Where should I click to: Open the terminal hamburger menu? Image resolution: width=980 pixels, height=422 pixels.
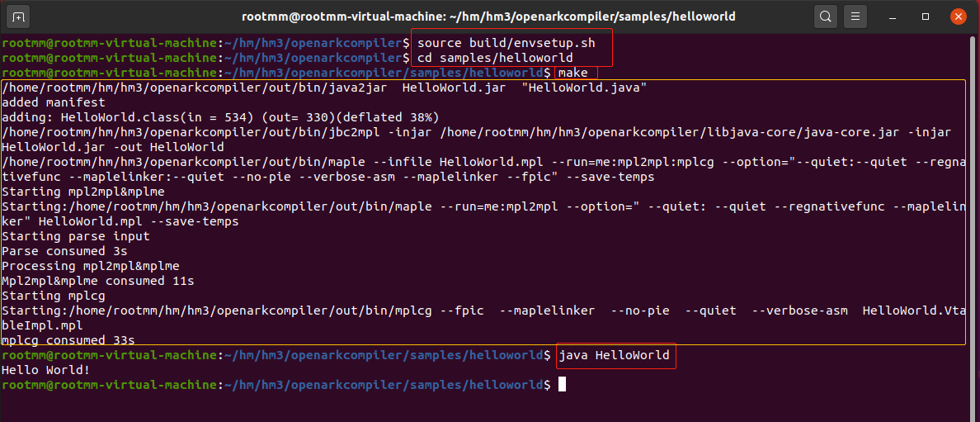pos(855,17)
